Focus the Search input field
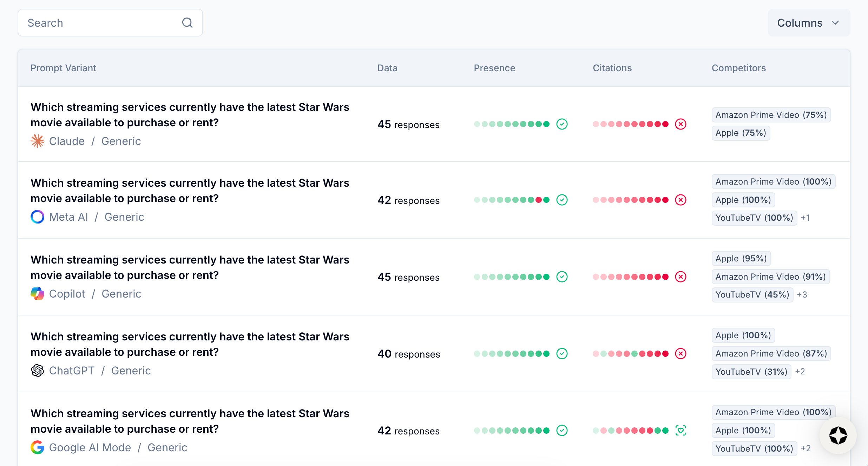The height and width of the screenshot is (466, 868). pos(110,23)
